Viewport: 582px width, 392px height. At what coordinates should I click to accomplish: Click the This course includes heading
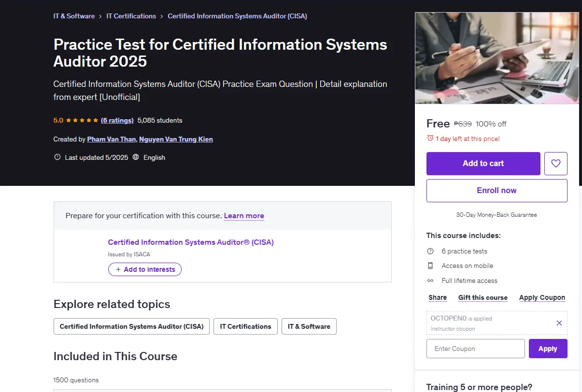[x=464, y=236]
